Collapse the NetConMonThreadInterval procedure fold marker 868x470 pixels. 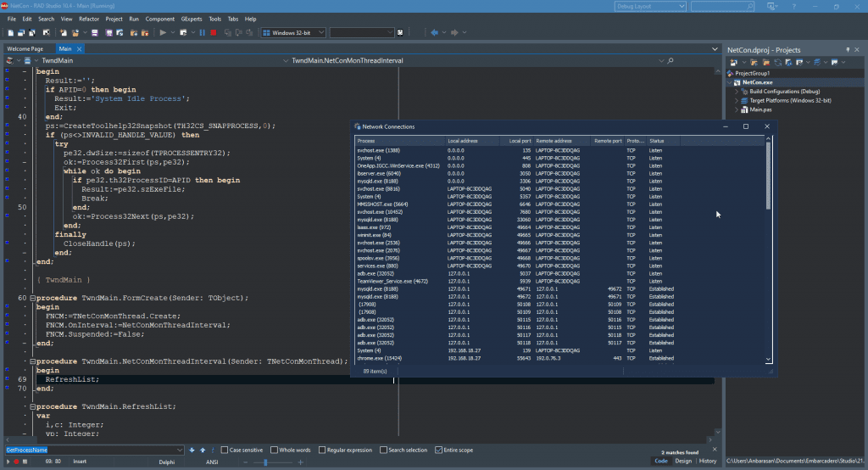(x=33, y=361)
